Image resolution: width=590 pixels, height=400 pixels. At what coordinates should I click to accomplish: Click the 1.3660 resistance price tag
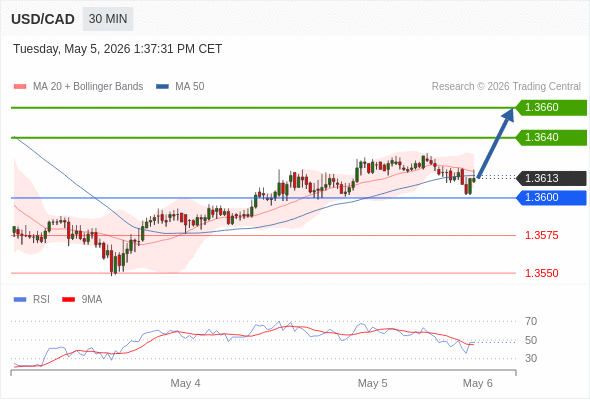click(x=551, y=108)
